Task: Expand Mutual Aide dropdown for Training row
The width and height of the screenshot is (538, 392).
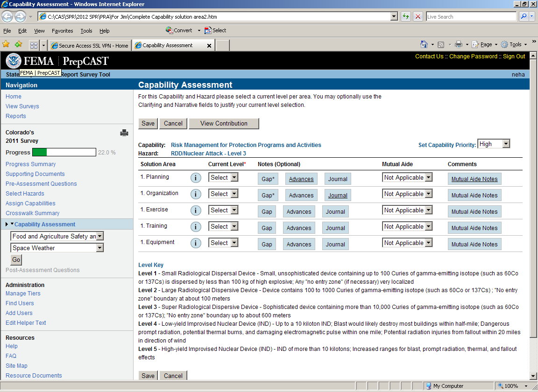Action: tap(407, 227)
